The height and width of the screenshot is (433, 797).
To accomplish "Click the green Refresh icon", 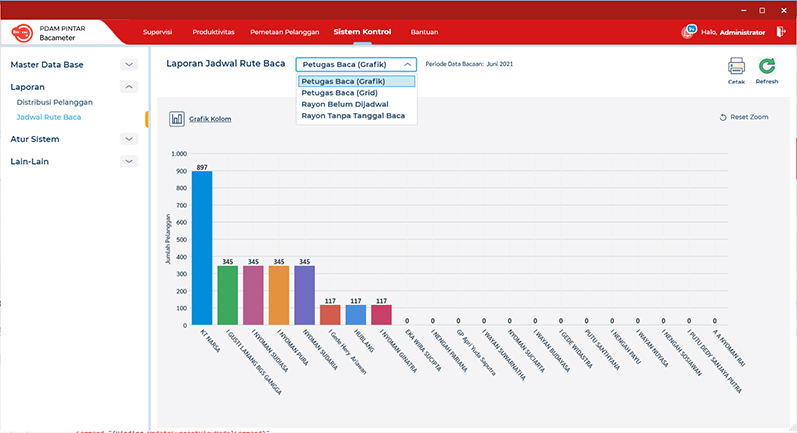I will coord(766,67).
